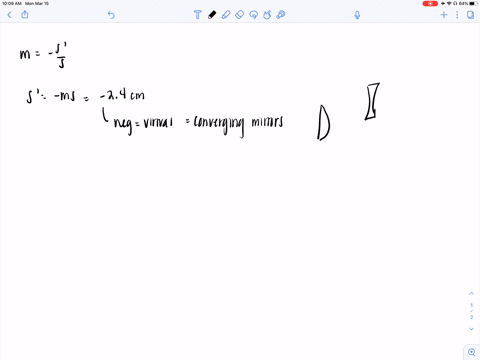Tap the handwritten 'neg = virtual' note

coord(143,124)
